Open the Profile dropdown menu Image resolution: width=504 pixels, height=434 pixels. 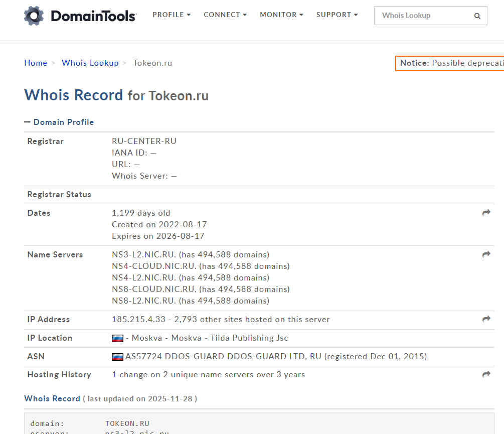[172, 15]
